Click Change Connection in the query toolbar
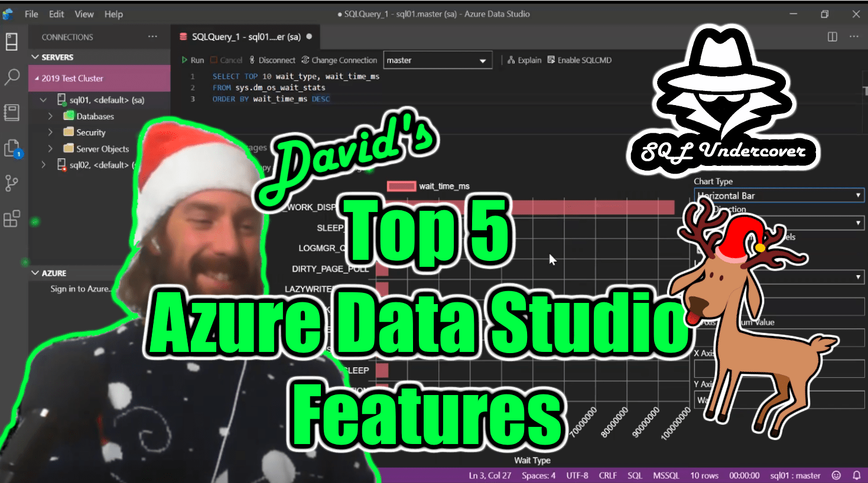 point(339,60)
